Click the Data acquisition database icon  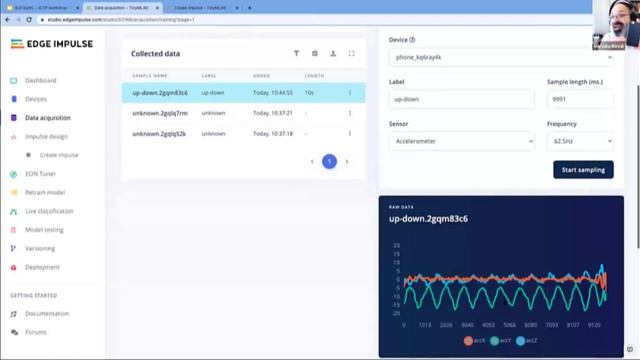[x=13, y=118]
